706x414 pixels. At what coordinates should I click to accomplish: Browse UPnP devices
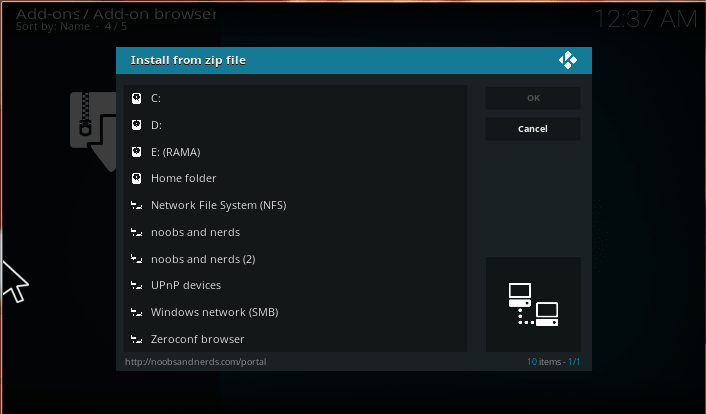[295, 285]
